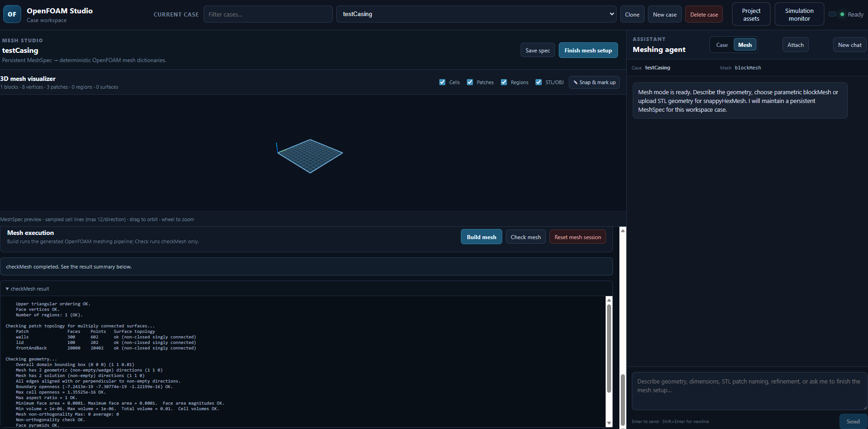
Task: Run Check mesh
Action: 526,237
